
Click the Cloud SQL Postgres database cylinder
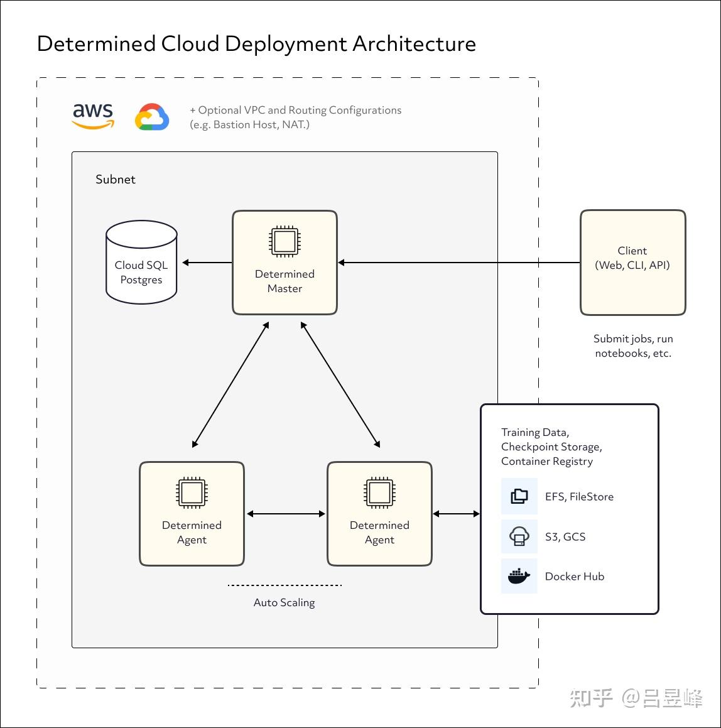(x=141, y=263)
